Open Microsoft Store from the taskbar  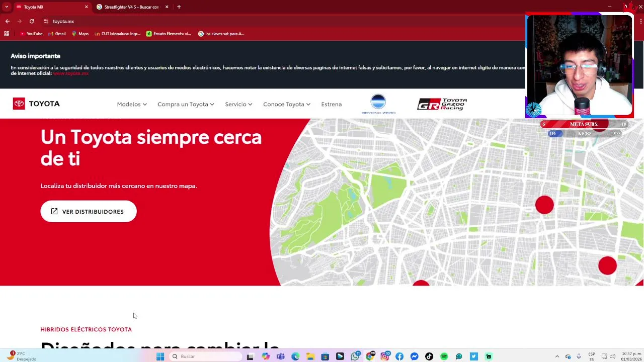click(325, 356)
